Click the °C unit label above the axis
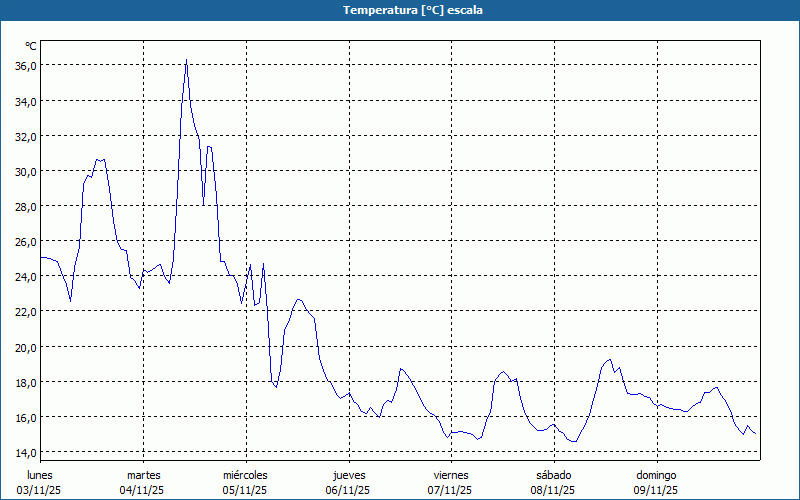 coord(31,46)
